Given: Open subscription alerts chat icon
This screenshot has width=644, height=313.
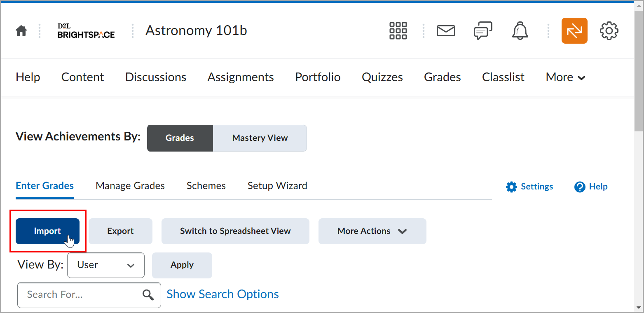Looking at the screenshot, I should 483,31.
